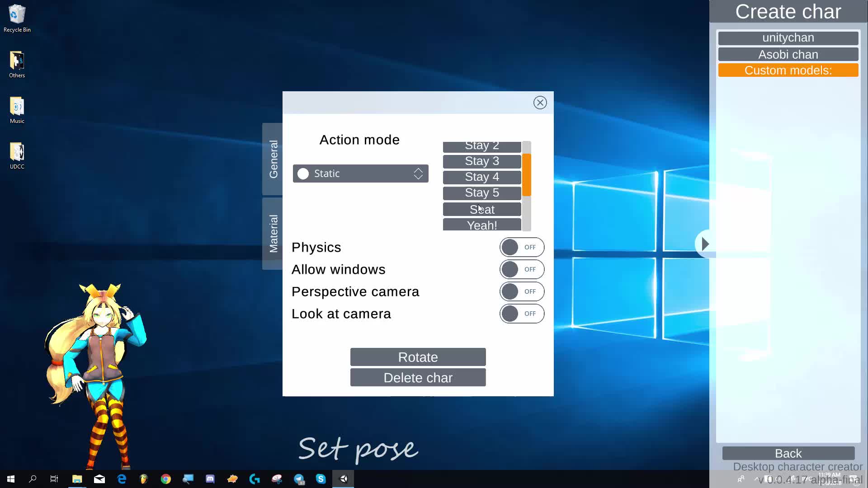Enable Look at camera switch
Viewport: 868px width, 488px height.
point(522,314)
